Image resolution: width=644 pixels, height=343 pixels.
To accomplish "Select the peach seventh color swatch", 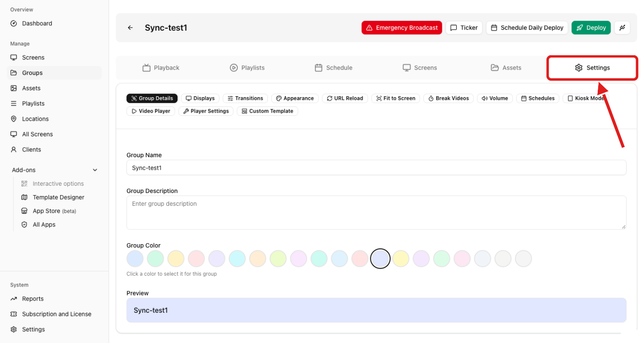I will point(258,259).
